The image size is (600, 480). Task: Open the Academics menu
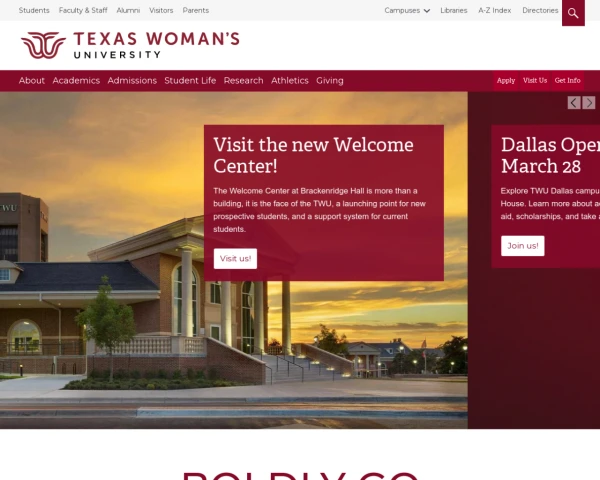[x=76, y=80]
